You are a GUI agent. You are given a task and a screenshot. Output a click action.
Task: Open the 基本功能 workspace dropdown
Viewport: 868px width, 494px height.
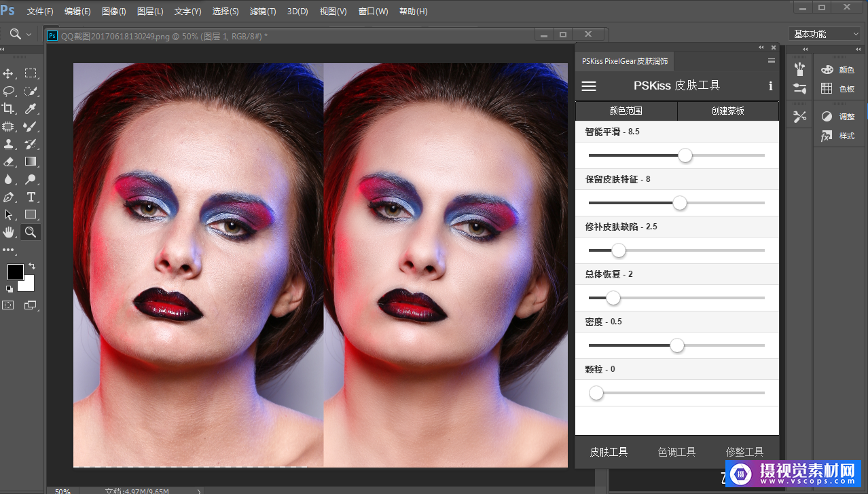pos(825,34)
